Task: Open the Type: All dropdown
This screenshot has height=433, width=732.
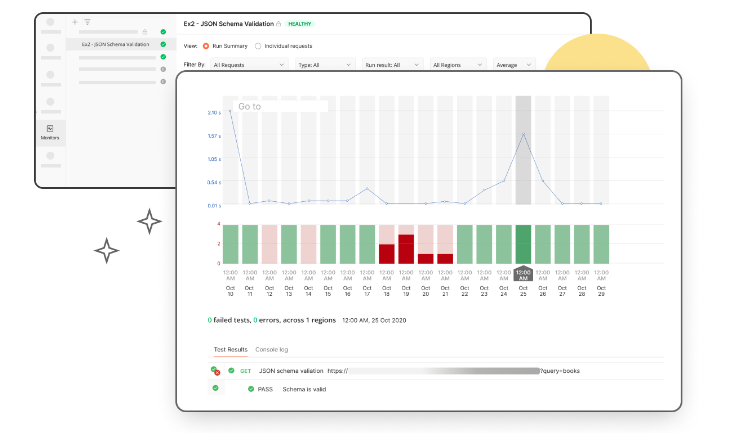Action: (324, 65)
